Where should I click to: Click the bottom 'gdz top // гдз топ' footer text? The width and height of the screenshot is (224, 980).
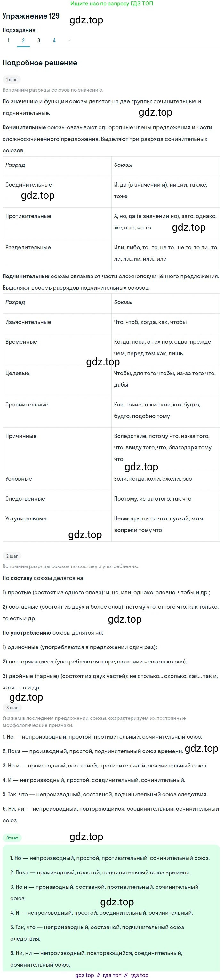(112, 975)
